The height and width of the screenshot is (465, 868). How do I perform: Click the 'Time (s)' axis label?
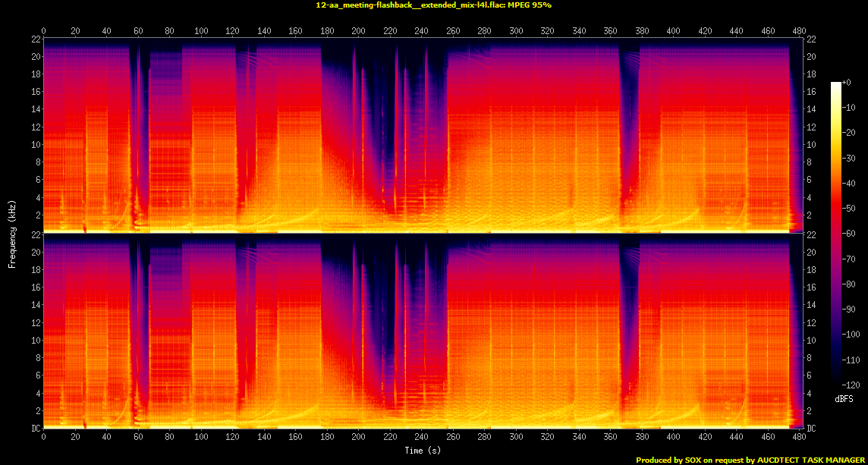423,450
